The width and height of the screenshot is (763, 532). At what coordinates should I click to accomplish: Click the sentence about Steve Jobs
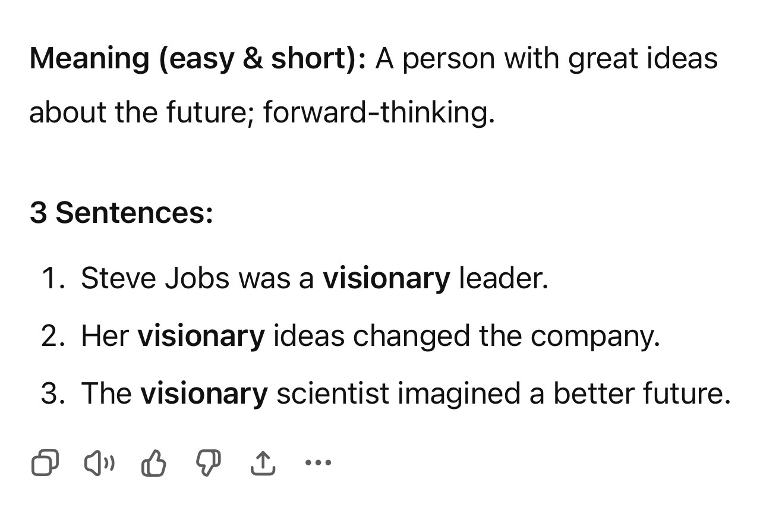314,278
